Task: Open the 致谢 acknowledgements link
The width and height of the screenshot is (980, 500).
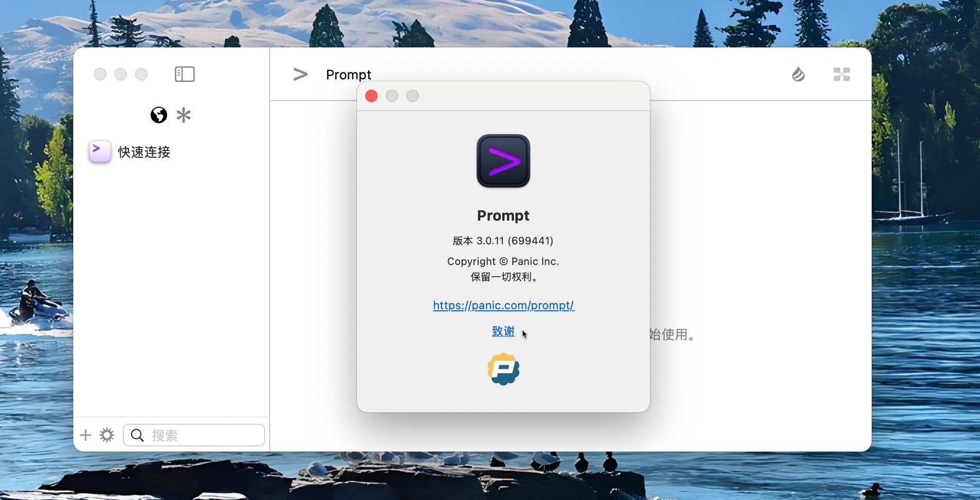Action: [503, 331]
